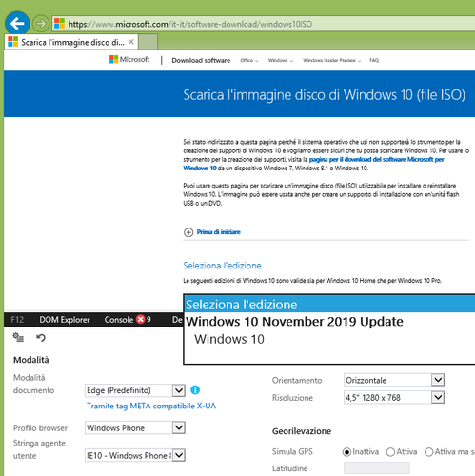Select the Scarica l'immagine disco di tab
The image size is (475, 476).
(71, 42)
